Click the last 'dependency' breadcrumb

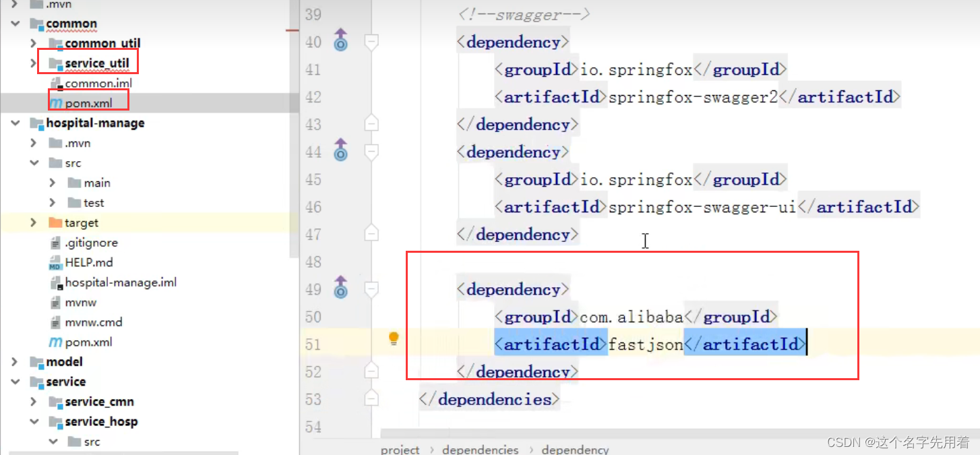pos(575,450)
